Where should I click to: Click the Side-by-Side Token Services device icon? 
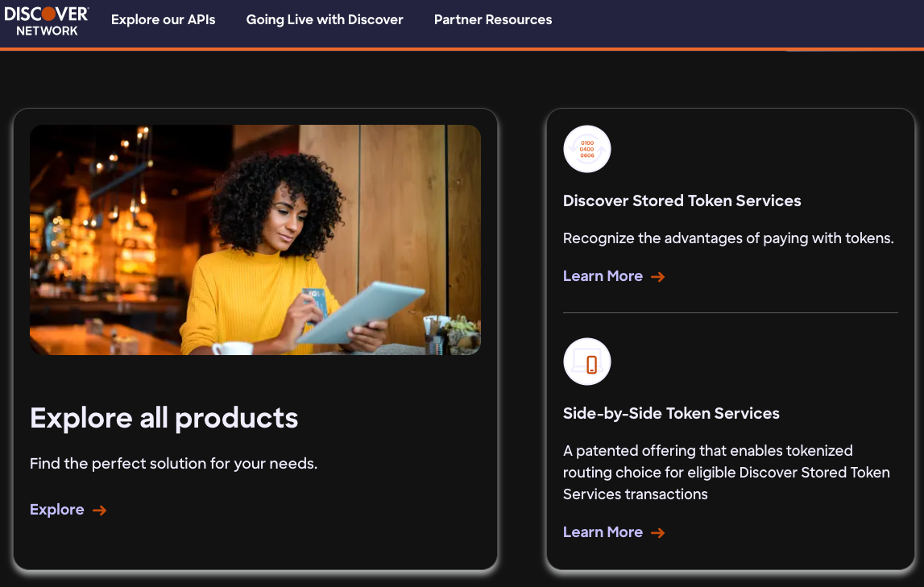(587, 362)
